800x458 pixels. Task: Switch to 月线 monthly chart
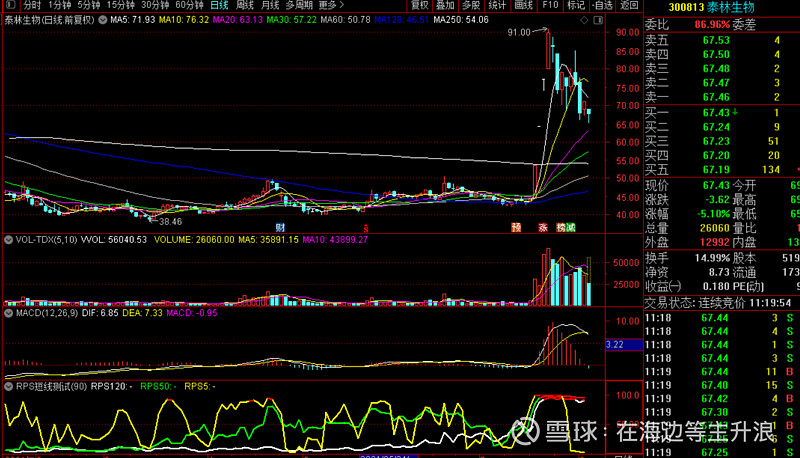[270, 5]
